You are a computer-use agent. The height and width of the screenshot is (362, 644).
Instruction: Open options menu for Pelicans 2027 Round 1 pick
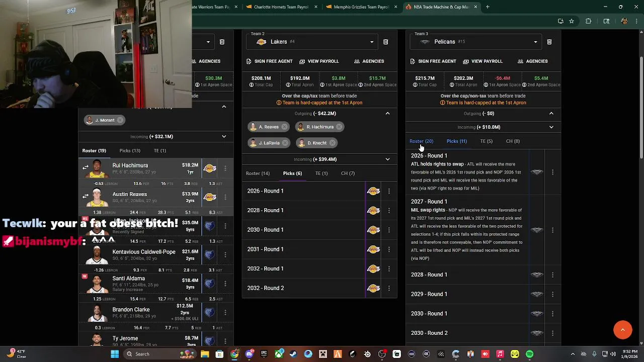tap(552, 230)
